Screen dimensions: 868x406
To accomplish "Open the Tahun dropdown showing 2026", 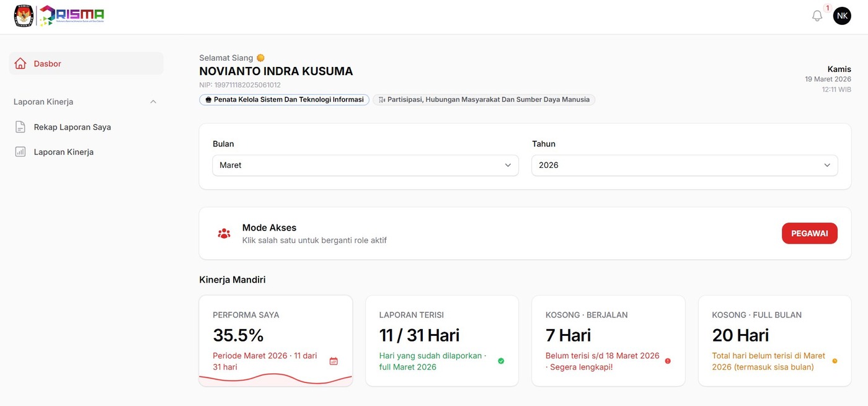I will click(x=684, y=165).
